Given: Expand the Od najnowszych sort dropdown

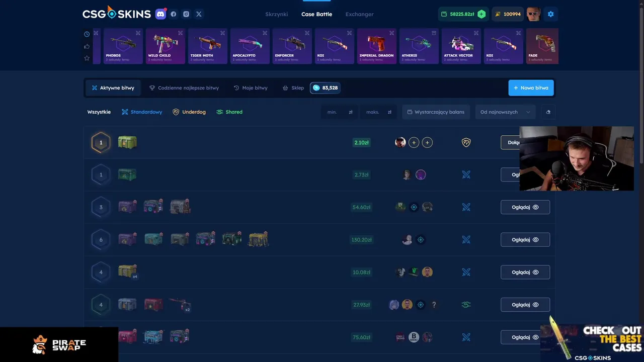Looking at the screenshot, I should point(505,112).
